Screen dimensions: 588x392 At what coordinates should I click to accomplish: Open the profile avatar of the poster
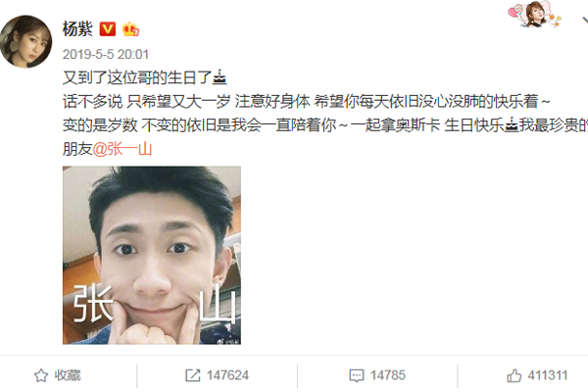tap(25, 41)
